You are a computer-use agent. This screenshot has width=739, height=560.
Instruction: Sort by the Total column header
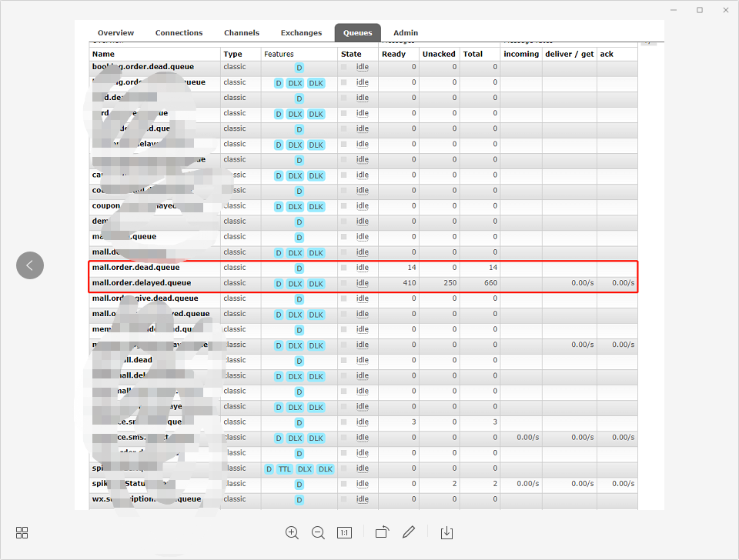click(x=473, y=54)
